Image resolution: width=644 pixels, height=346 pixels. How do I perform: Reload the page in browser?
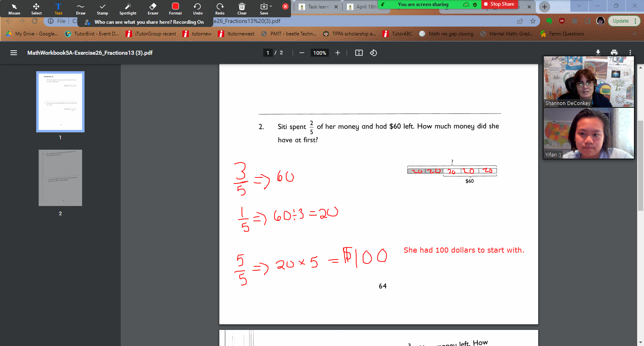(x=35, y=21)
